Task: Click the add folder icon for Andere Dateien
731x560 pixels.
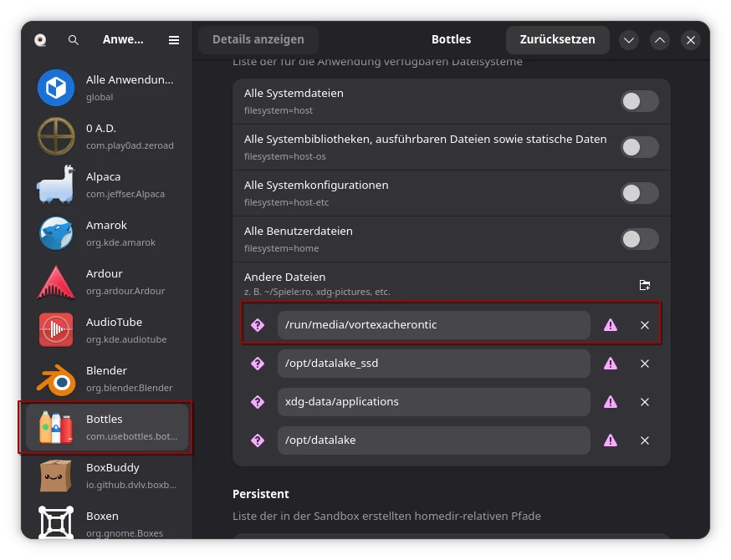Action: click(645, 285)
